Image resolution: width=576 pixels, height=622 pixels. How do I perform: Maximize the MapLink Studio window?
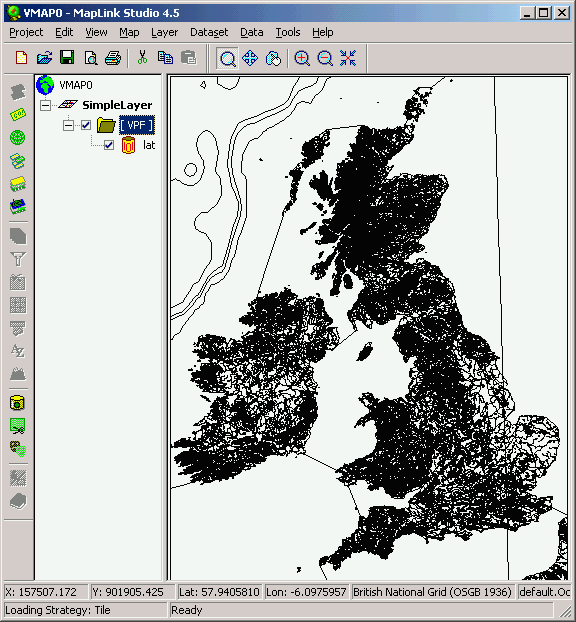click(x=543, y=13)
